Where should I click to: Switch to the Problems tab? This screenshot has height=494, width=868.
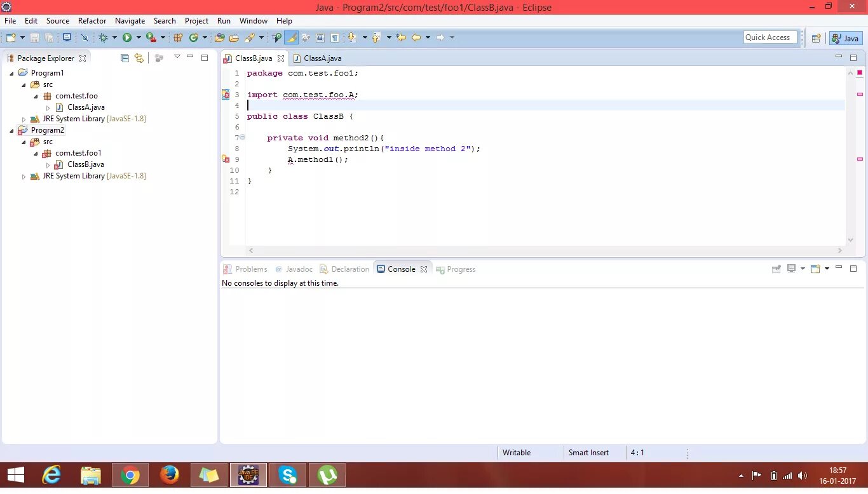click(245, 269)
